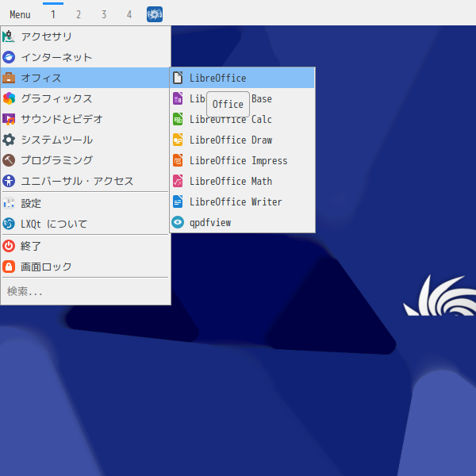The image size is (476, 476).
Task: Choose LXQt について menu entry
Action: click(x=85, y=224)
